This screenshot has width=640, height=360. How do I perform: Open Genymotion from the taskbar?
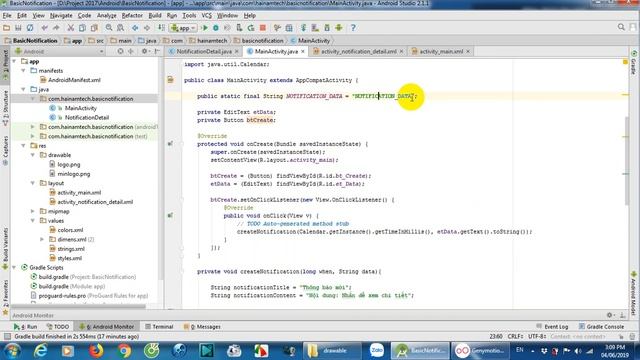[481, 351]
